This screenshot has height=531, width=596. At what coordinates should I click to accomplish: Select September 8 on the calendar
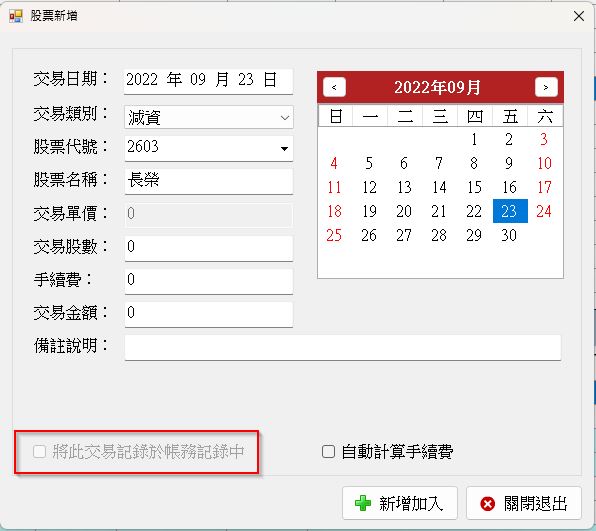(x=474, y=163)
